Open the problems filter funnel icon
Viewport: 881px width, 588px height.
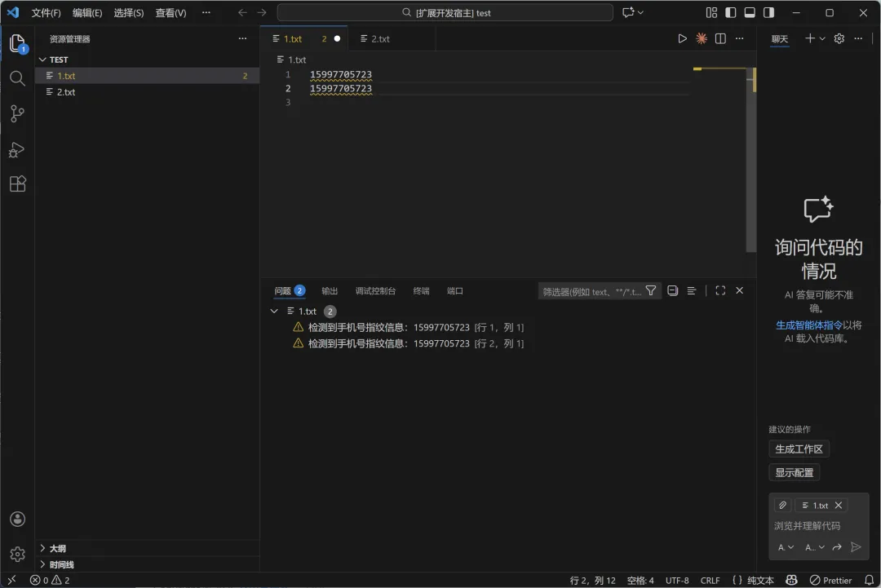pos(651,290)
